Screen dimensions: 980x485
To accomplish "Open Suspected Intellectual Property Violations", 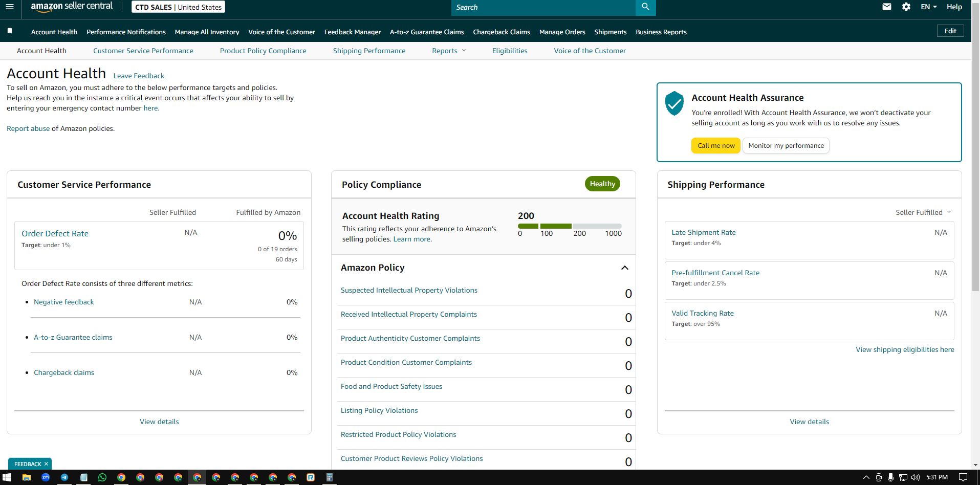I will 409,290.
